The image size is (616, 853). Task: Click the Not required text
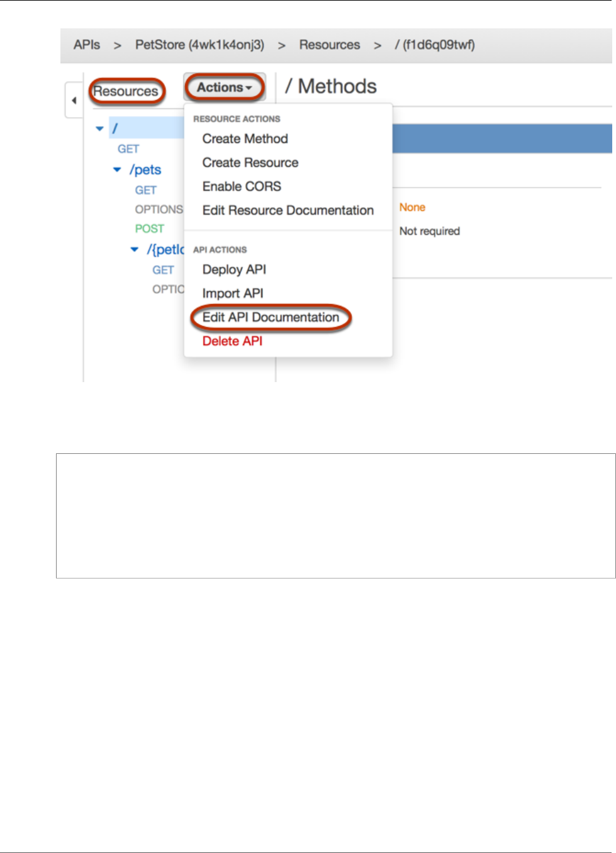coord(430,231)
